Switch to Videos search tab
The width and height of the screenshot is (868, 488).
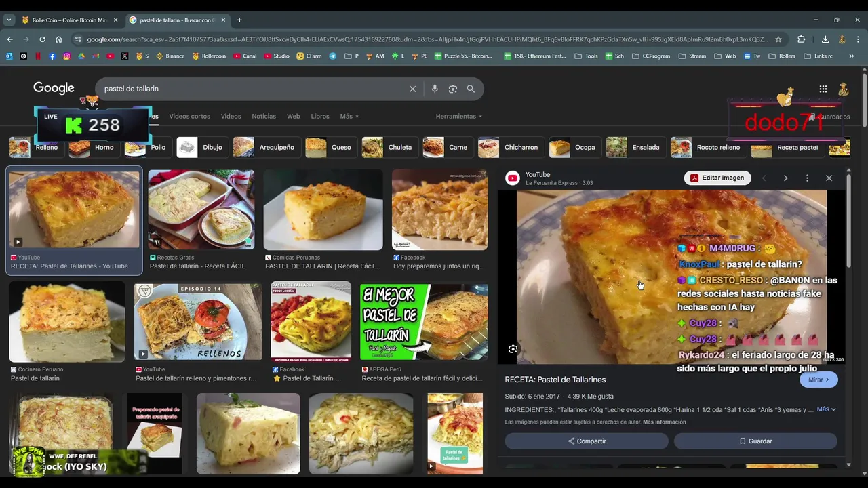point(231,117)
